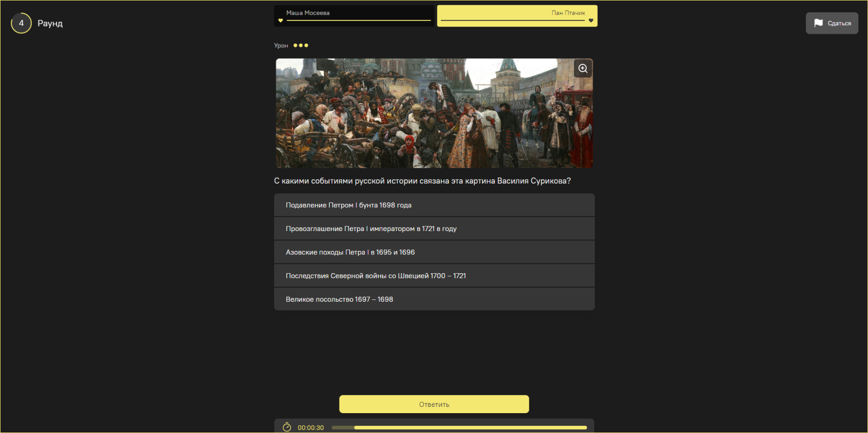Screen dimensions: 868x433
Task: Click the Surikov painting image
Action: coord(434,113)
